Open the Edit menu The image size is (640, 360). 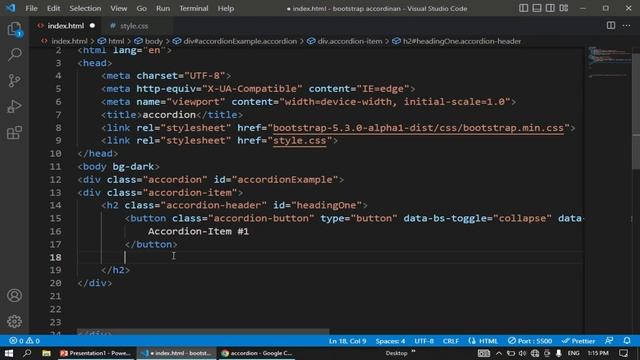(x=53, y=8)
